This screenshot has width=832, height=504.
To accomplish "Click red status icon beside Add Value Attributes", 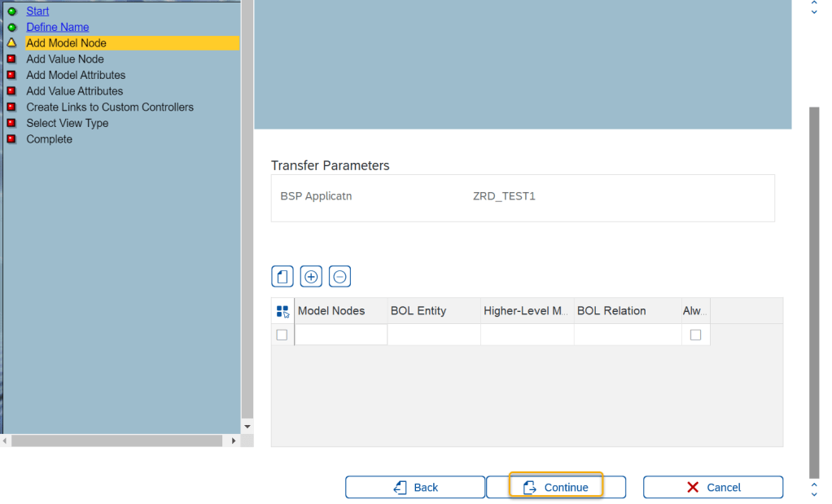I will click(x=11, y=90).
